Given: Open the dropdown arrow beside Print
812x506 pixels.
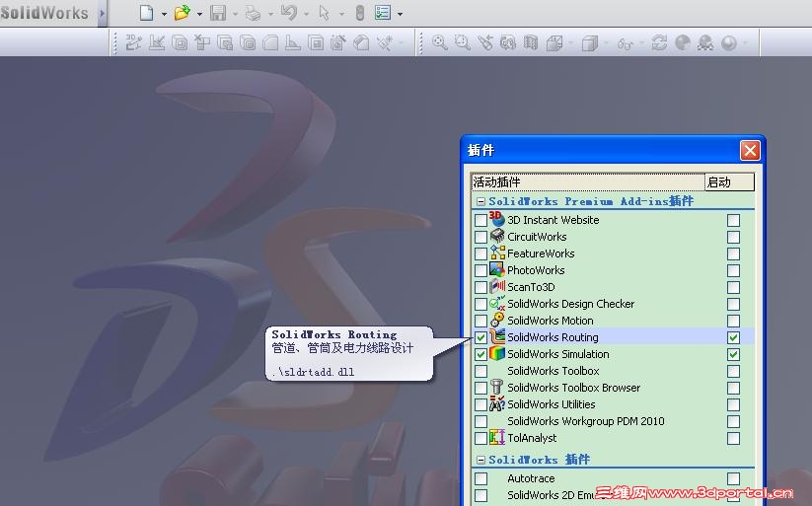Looking at the screenshot, I should pos(270,14).
